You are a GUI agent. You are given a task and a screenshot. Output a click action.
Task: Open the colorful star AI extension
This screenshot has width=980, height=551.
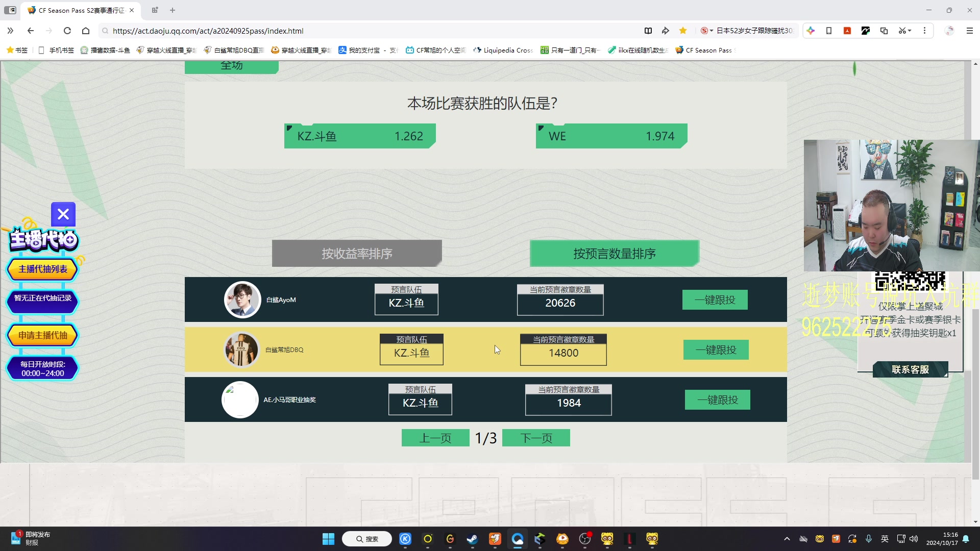click(811, 31)
